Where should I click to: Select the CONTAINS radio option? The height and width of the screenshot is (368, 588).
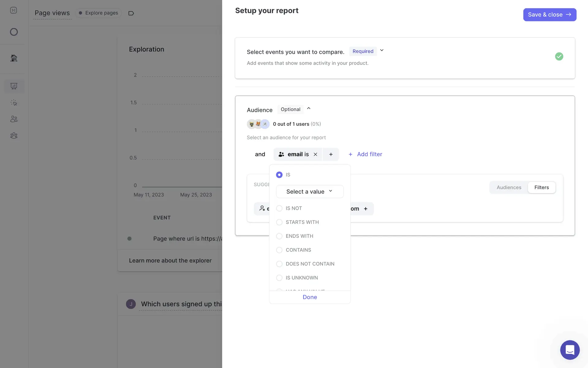tap(279, 250)
